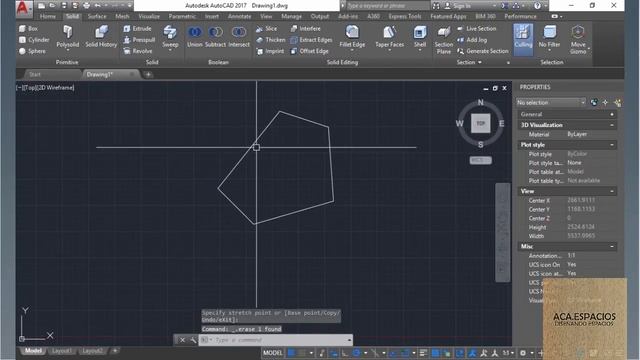This screenshot has width=640, height=360.
Task: Open the No selection dropdown in Properties
Action: (551, 102)
